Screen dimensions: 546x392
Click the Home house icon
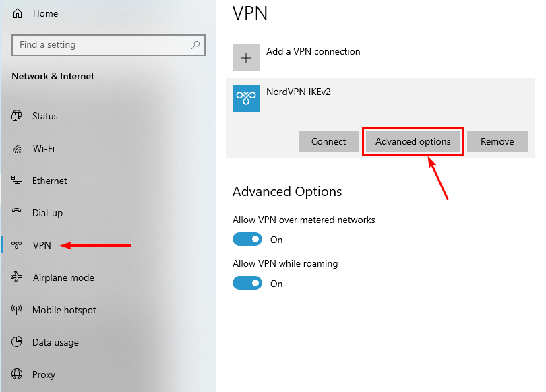(18, 13)
